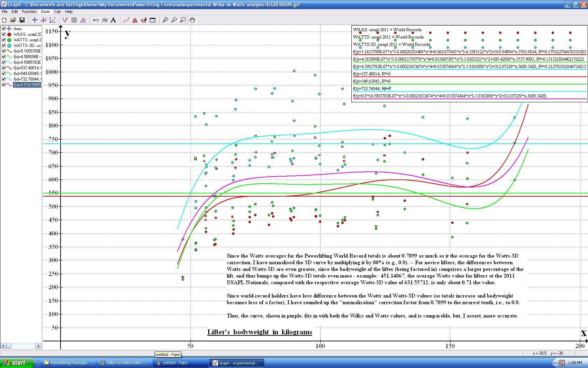Click legend line f(x)=549.65945; R²=0
This screenshot has width=588, height=368.
[372, 81]
